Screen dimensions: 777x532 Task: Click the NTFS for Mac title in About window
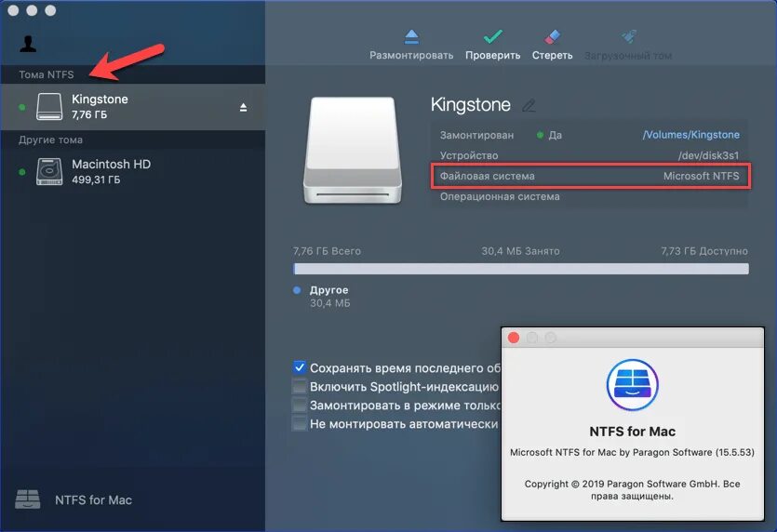tap(633, 432)
